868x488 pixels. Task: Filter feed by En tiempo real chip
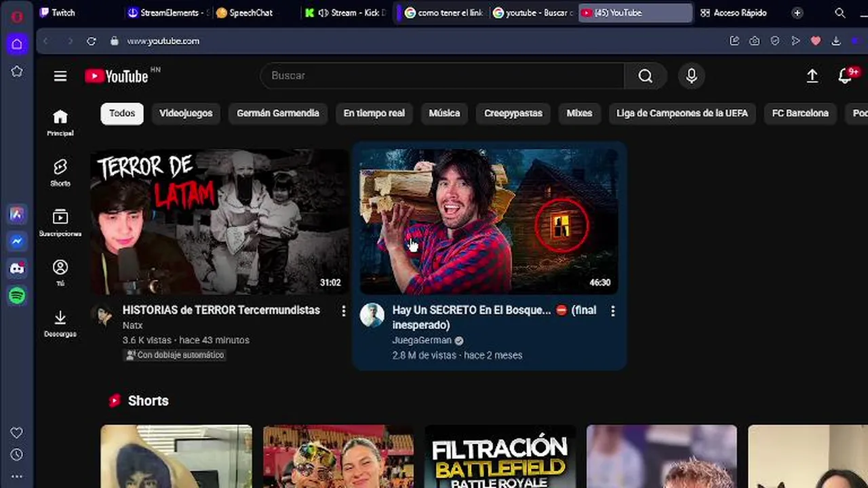[374, 113]
